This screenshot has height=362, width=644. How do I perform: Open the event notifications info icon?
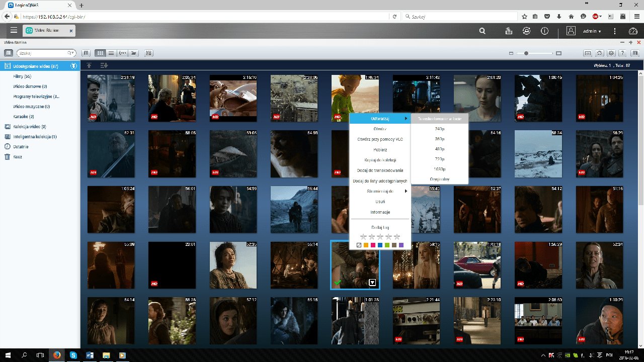544,31
